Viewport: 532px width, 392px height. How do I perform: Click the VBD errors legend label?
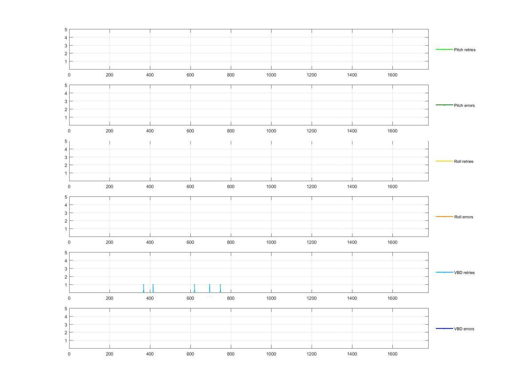(464, 329)
